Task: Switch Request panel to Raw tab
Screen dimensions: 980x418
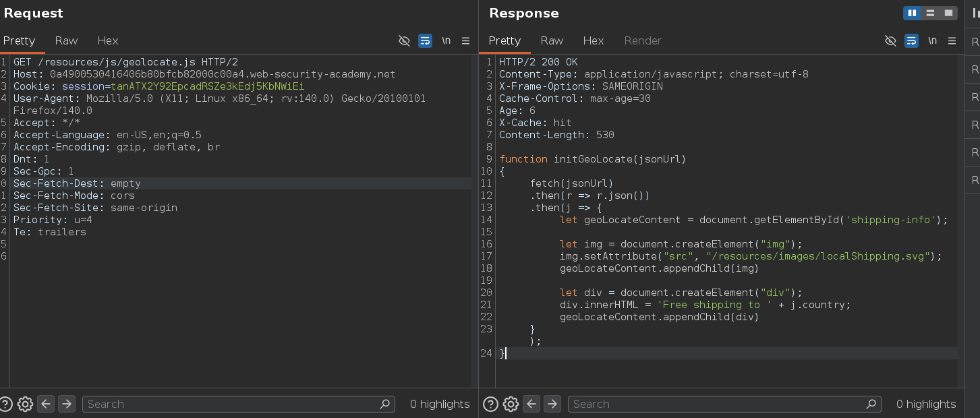Action: 66,40
